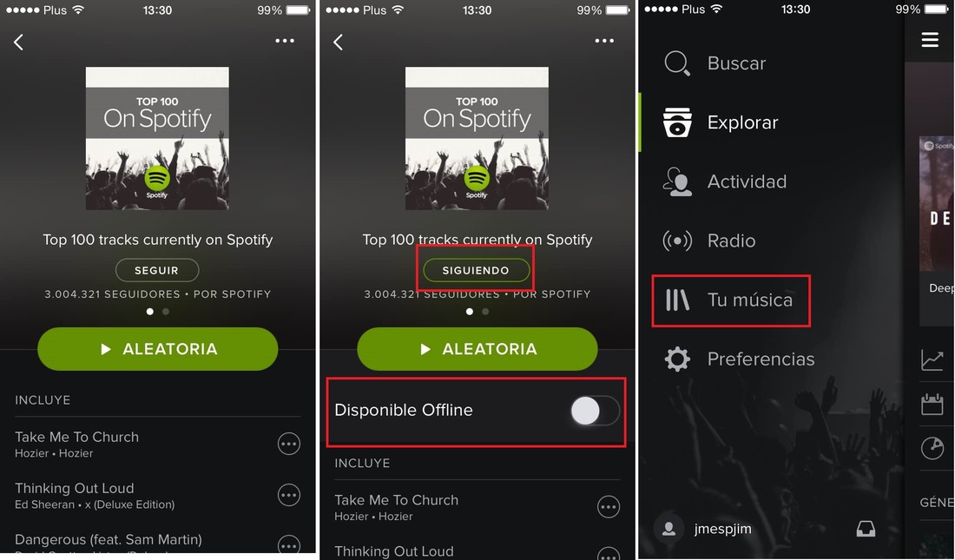The height and width of the screenshot is (560, 955).
Task: Open options for Thinking Out Loud, first screen
Action: coord(289,496)
